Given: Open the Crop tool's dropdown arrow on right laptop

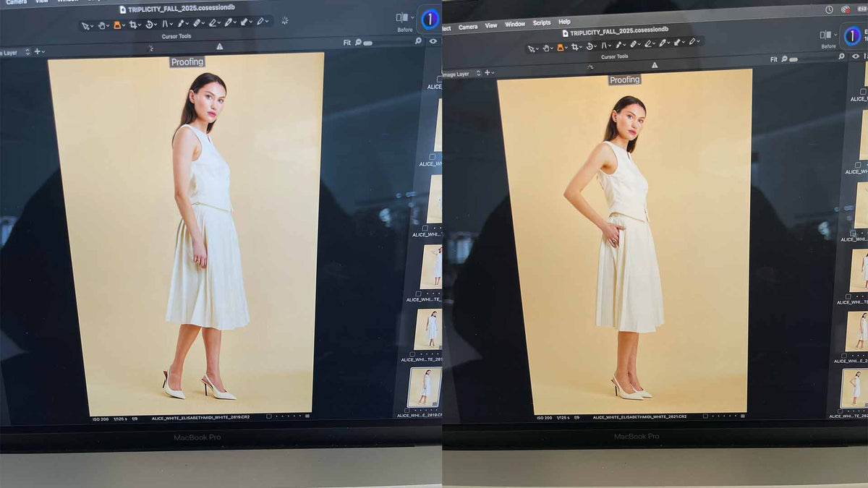Looking at the screenshot, I should pyautogui.click(x=581, y=47).
